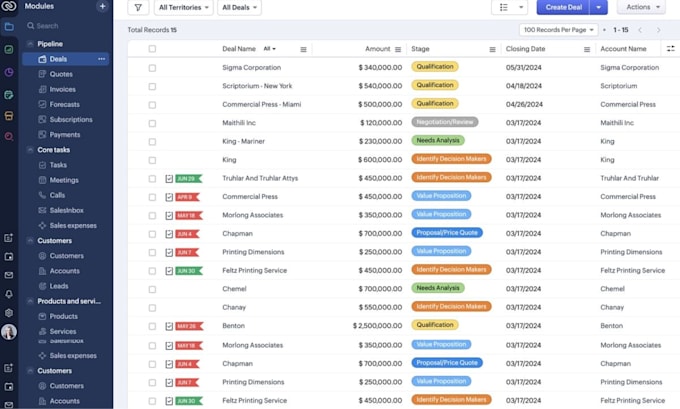Open the All Territories dropdown

pyautogui.click(x=183, y=7)
